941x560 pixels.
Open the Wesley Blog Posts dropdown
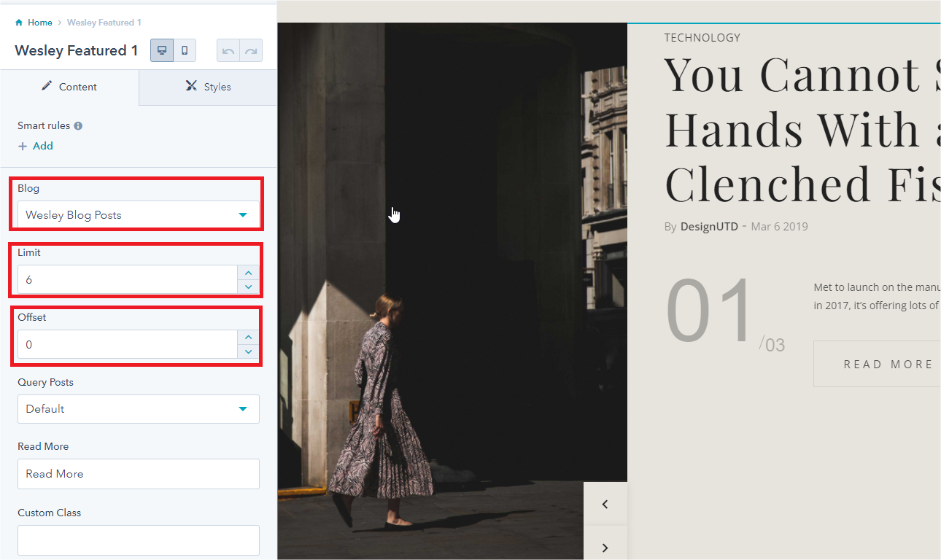(139, 215)
